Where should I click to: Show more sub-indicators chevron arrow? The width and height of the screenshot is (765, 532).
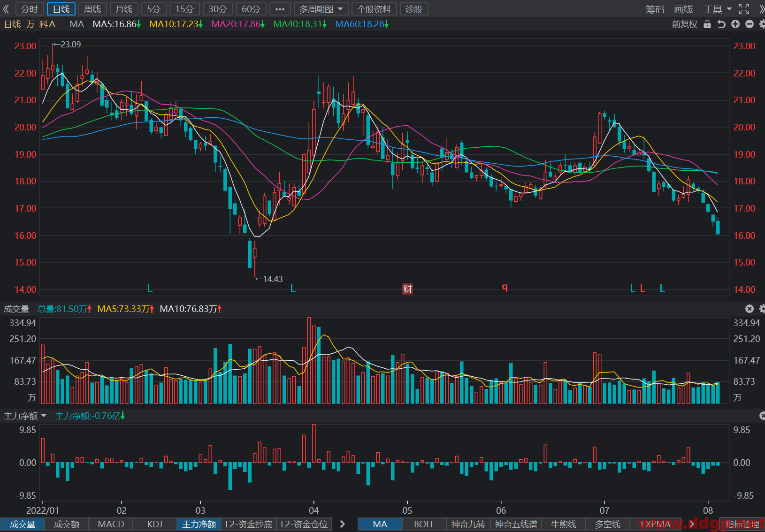click(x=343, y=524)
